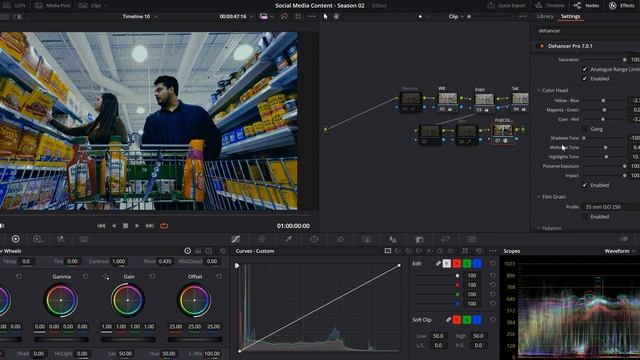Image resolution: width=640 pixels, height=360 pixels.
Task: Switch to the Library tab
Action: pyautogui.click(x=545, y=16)
